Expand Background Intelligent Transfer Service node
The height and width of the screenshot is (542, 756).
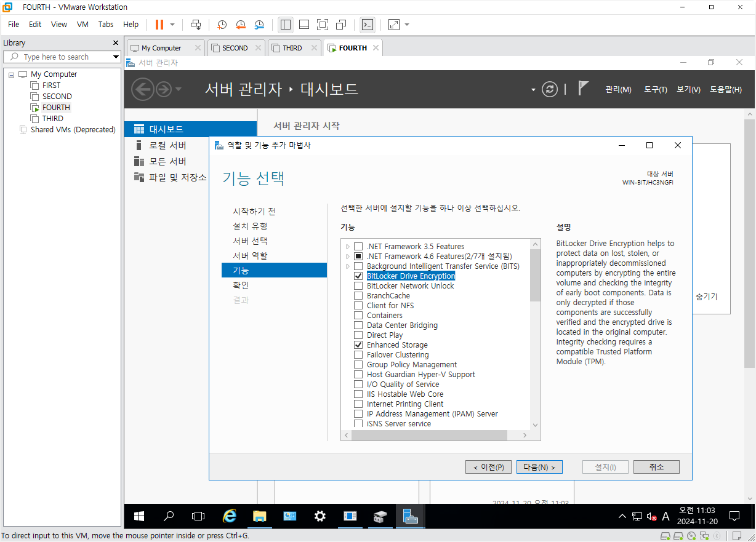point(348,266)
